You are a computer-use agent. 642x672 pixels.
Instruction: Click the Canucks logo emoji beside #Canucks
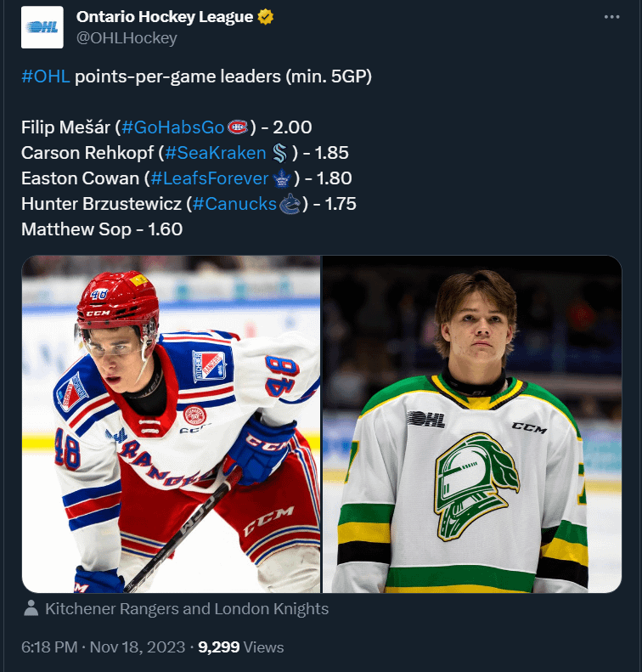pos(290,204)
